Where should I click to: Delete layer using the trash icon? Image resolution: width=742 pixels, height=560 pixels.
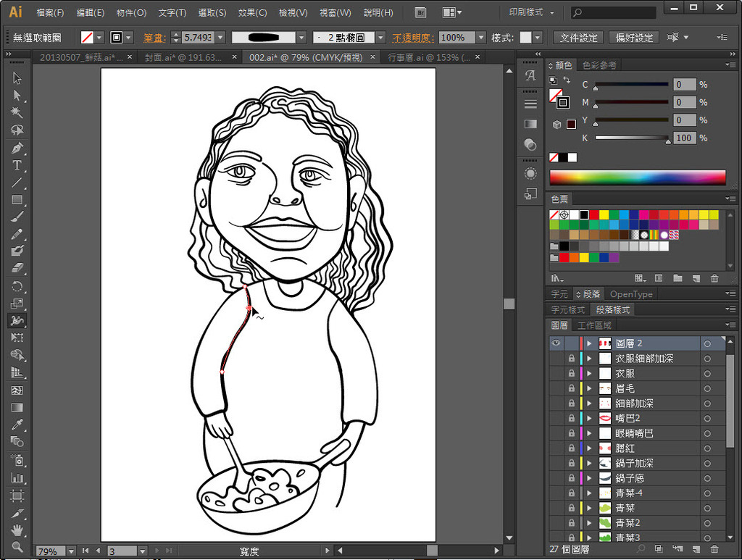(x=714, y=549)
